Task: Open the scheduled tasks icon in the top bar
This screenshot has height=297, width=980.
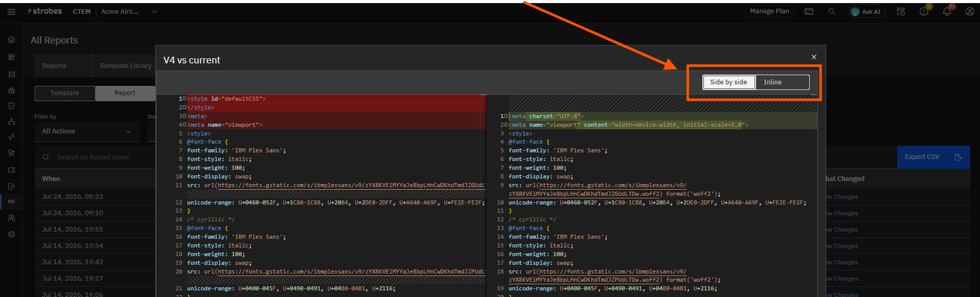Action: point(901,11)
